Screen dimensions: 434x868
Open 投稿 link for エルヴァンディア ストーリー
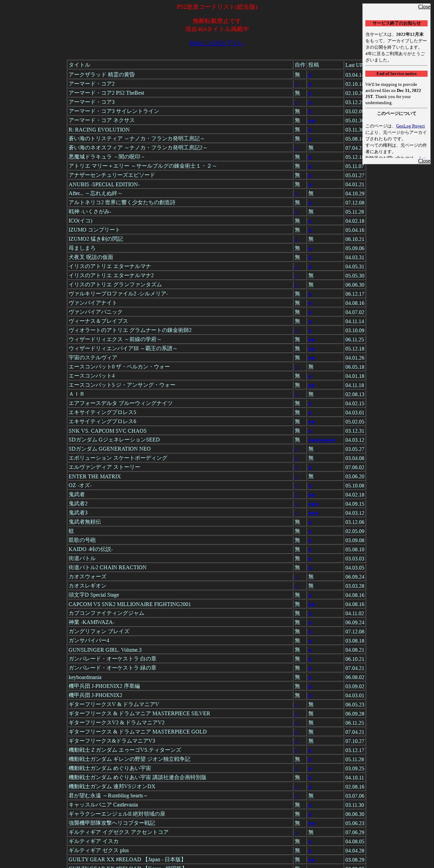click(310, 467)
